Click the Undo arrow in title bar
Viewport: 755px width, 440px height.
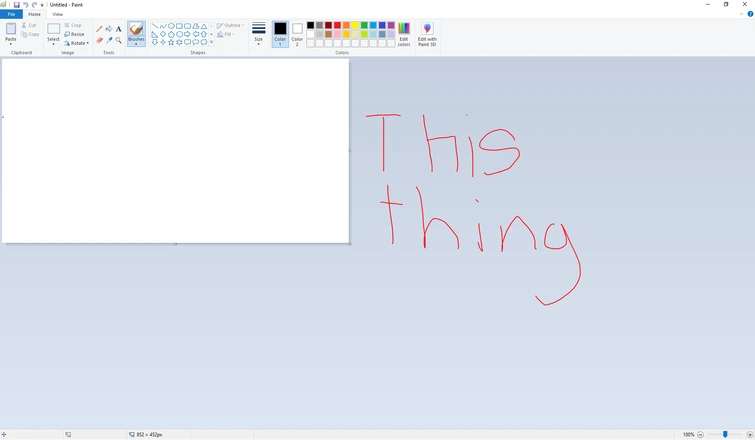tap(26, 4)
